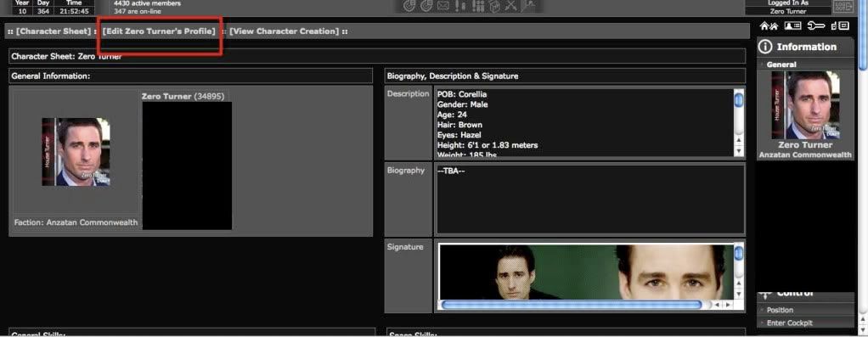Open the envelope messages icon
The height and width of the screenshot is (337, 868).
click(x=442, y=6)
